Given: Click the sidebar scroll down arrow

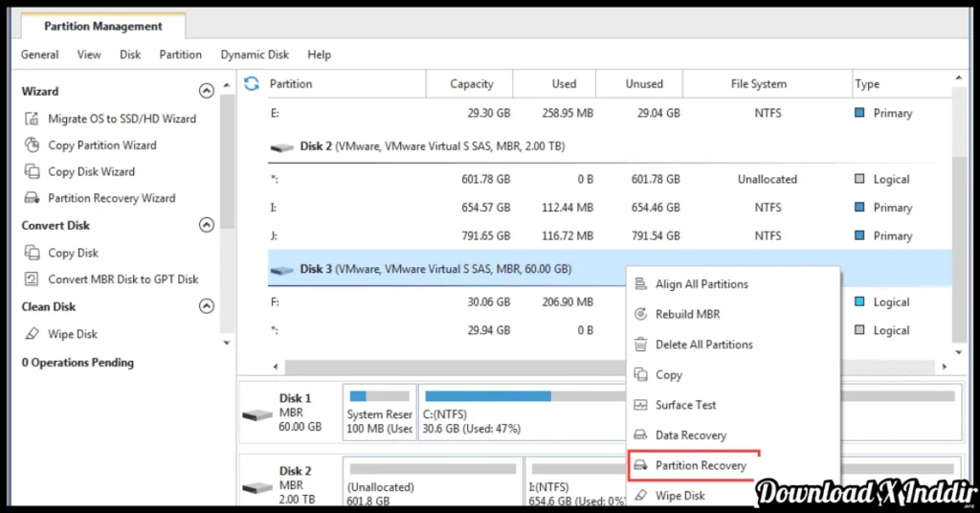Looking at the screenshot, I should click(226, 343).
